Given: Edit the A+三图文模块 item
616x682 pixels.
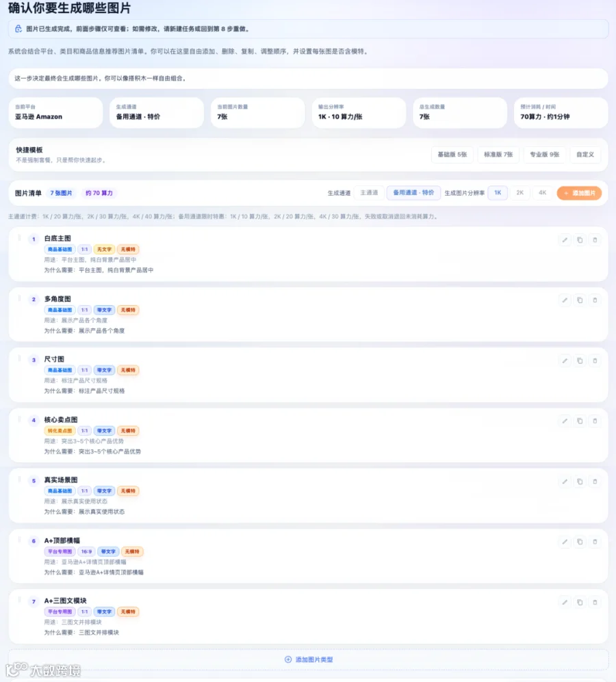Looking at the screenshot, I should pyautogui.click(x=565, y=603).
